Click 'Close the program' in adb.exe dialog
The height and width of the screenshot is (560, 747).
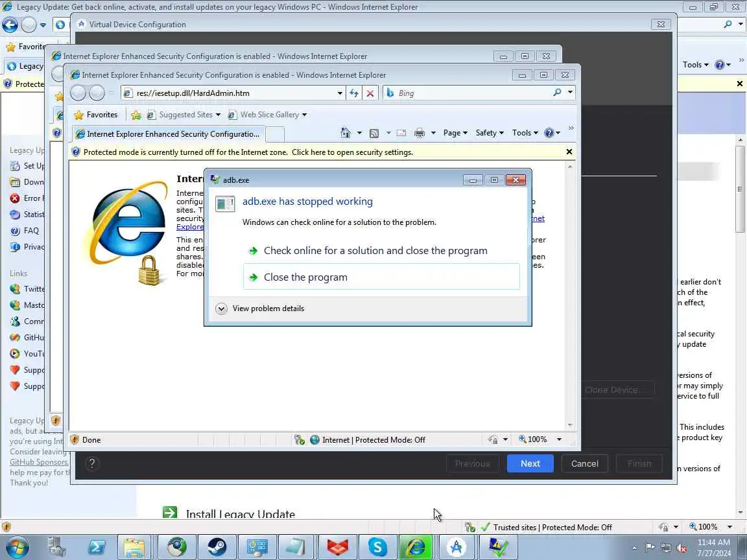pyautogui.click(x=381, y=277)
